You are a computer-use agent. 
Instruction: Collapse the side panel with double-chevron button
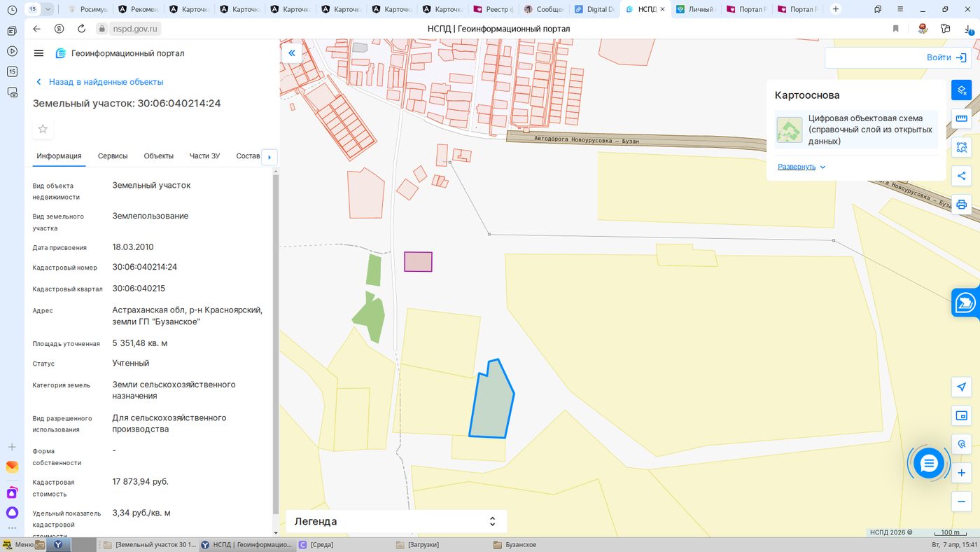tap(292, 53)
